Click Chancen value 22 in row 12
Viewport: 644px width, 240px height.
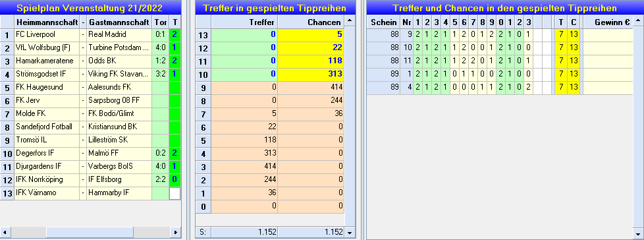tap(311, 48)
